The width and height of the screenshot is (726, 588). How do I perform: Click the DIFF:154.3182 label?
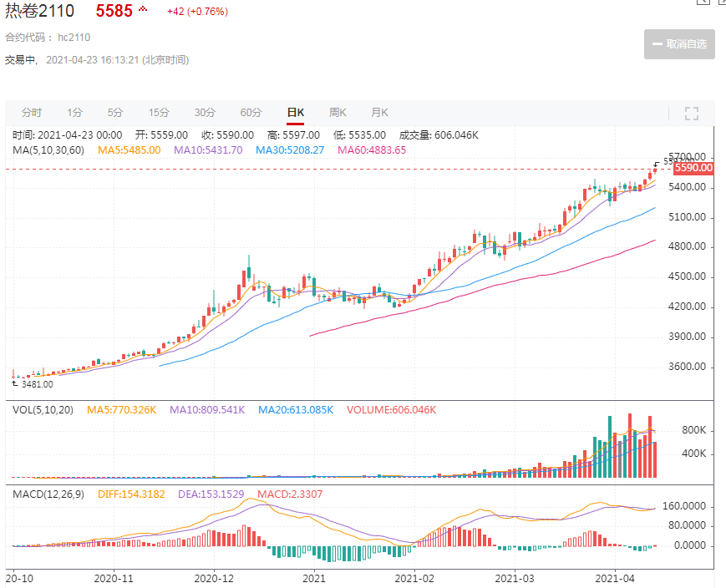click(x=131, y=494)
